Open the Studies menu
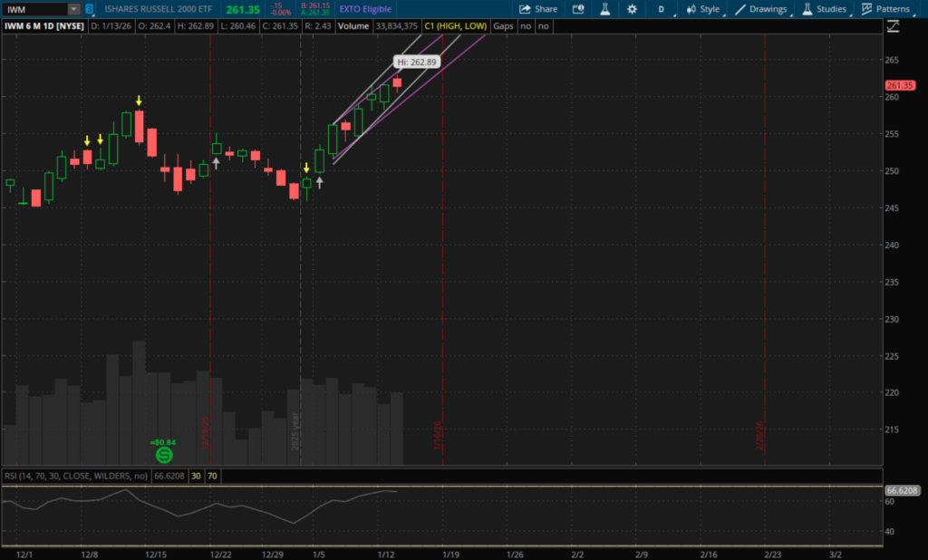Image resolution: width=928 pixels, height=560 pixels. (824, 9)
